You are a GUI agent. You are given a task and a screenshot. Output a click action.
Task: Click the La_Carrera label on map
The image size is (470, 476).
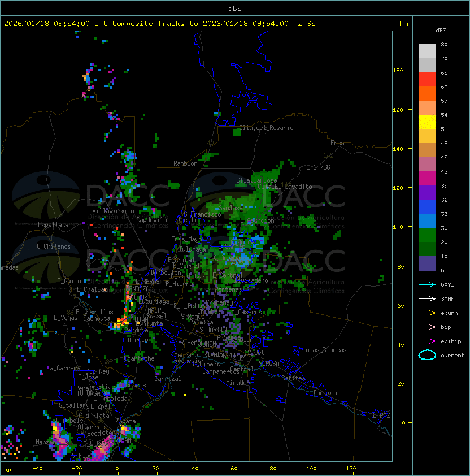coord(64,368)
